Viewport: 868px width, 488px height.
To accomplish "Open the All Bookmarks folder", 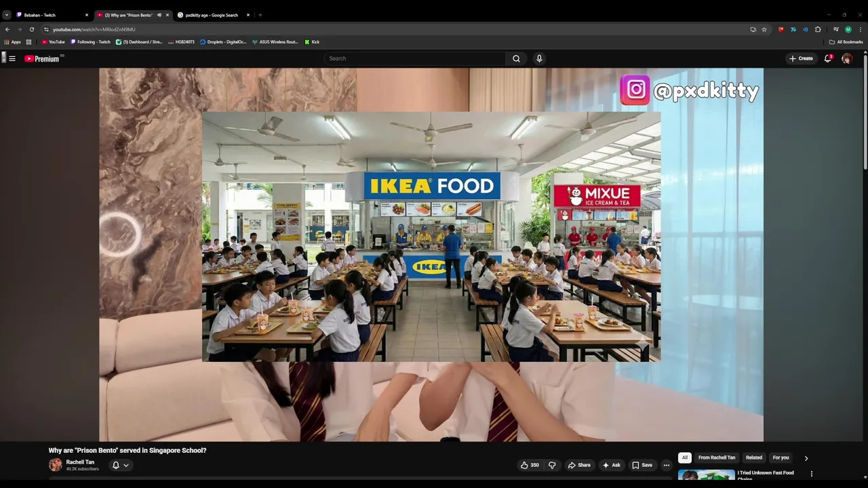I will coord(846,42).
